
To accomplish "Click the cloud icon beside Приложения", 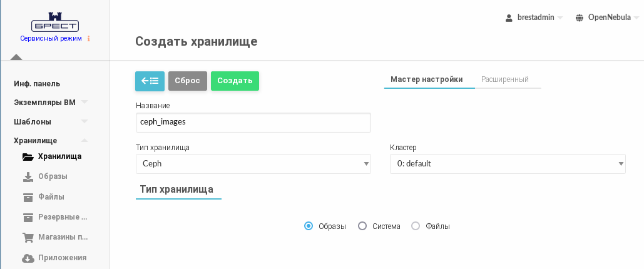I will (28, 258).
